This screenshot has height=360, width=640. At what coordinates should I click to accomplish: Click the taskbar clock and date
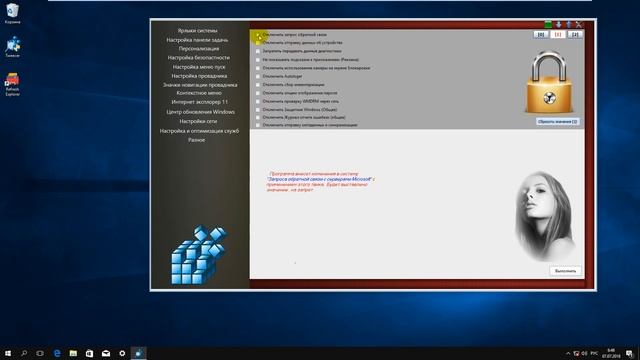point(611,353)
